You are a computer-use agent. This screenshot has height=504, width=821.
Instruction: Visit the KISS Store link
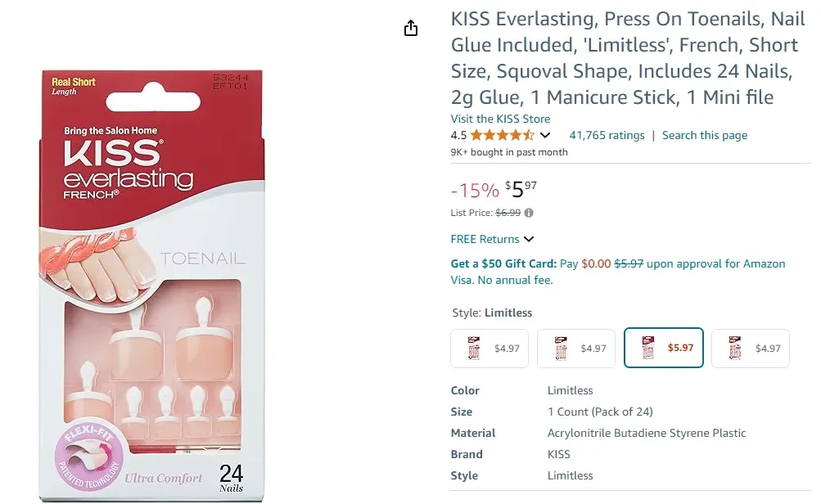click(500, 119)
